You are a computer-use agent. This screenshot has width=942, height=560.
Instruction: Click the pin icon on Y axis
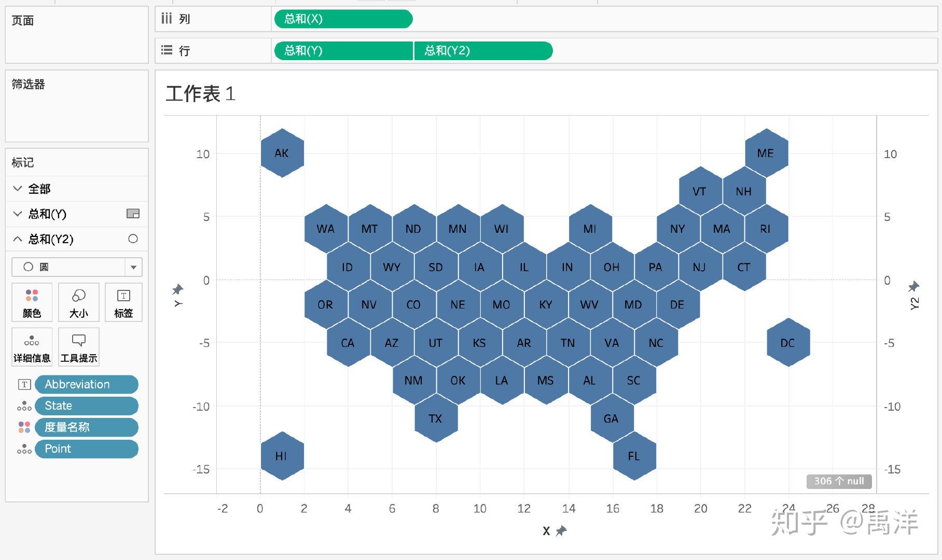[x=178, y=289]
